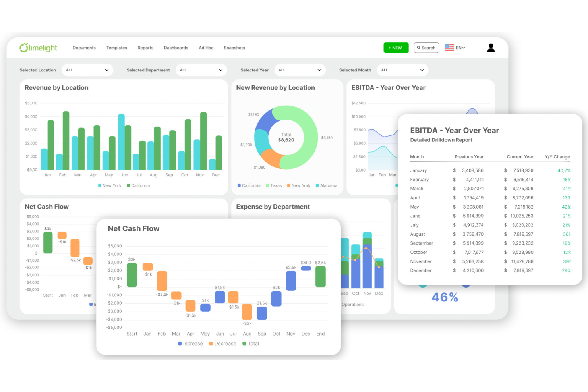Click the 46% progress figure
This screenshot has height=392, width=588.
445,297
